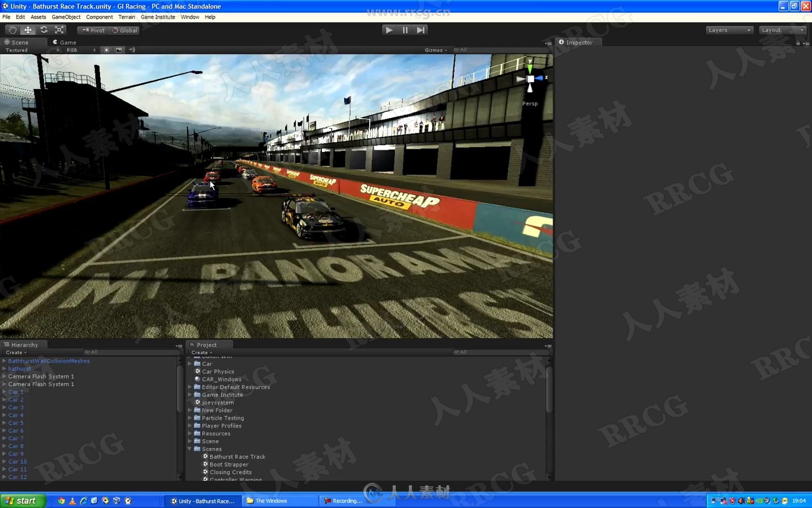Start Play mode with the Play button
Screen dimensions: 812x508
[x=389, y=30]
